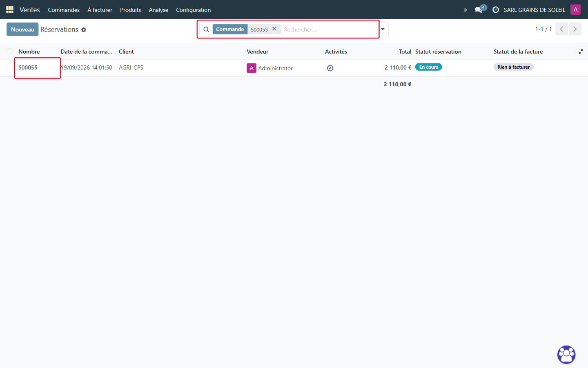588x368 pixels.
Task: Click the AGRI-CPS client cell
Action: pyautogui.click(x=131, y=67)
